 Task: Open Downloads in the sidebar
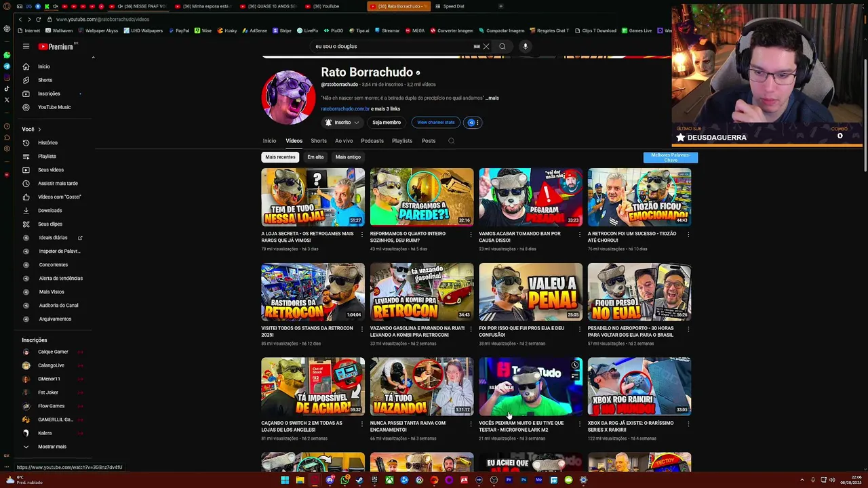[50, 210]
